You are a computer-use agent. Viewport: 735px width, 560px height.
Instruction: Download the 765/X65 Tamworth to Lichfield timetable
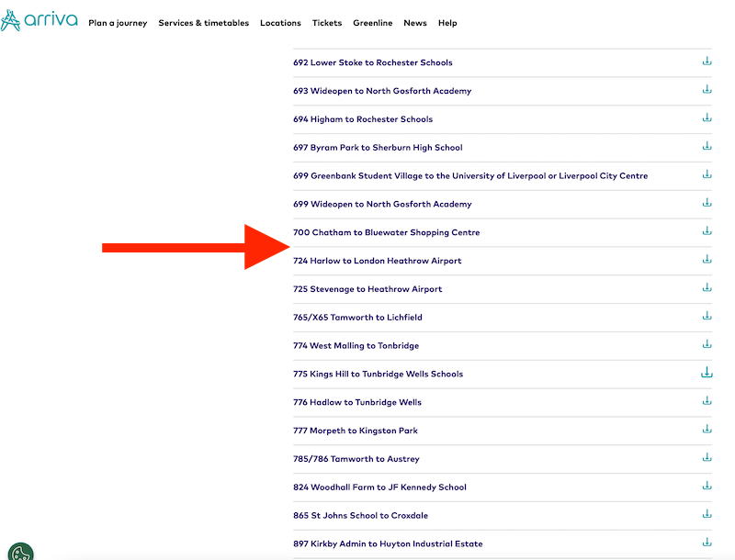[x=707, y=317]
